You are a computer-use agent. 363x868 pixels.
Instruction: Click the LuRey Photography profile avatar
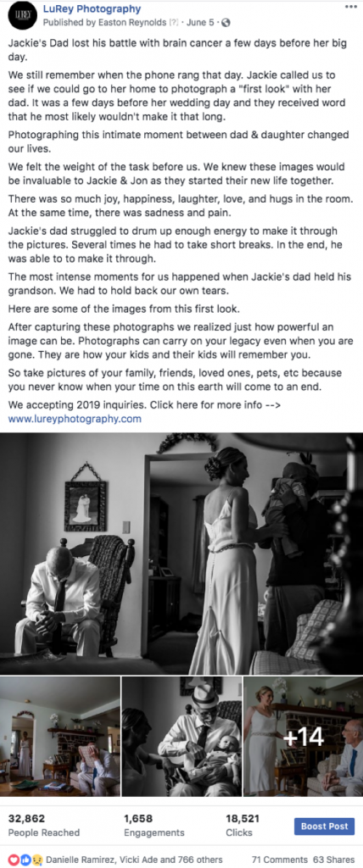tap(19, 15)
